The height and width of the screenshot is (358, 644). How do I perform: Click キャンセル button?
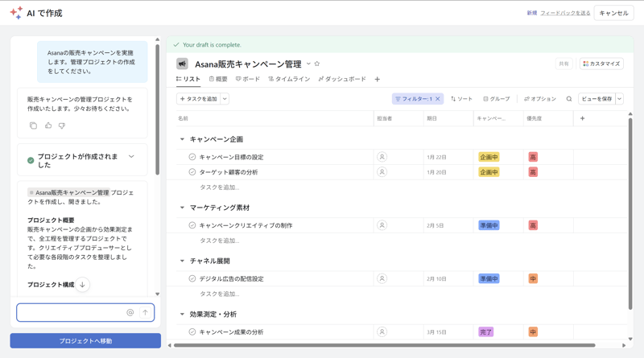point(613,13)
